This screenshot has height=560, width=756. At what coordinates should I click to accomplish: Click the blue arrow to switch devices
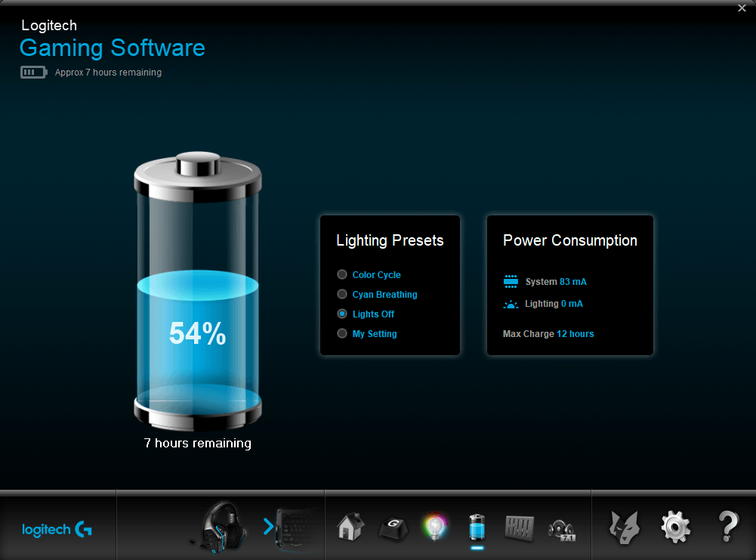[x=268, y=527]
